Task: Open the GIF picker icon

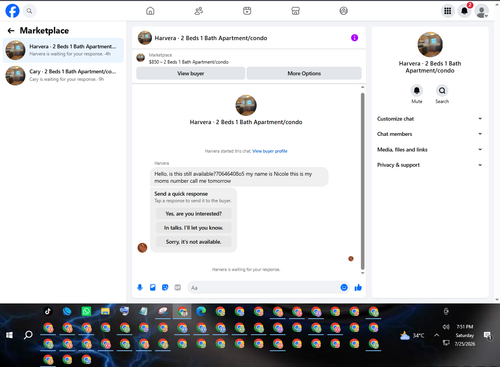Action: click(x=178, y=287)
